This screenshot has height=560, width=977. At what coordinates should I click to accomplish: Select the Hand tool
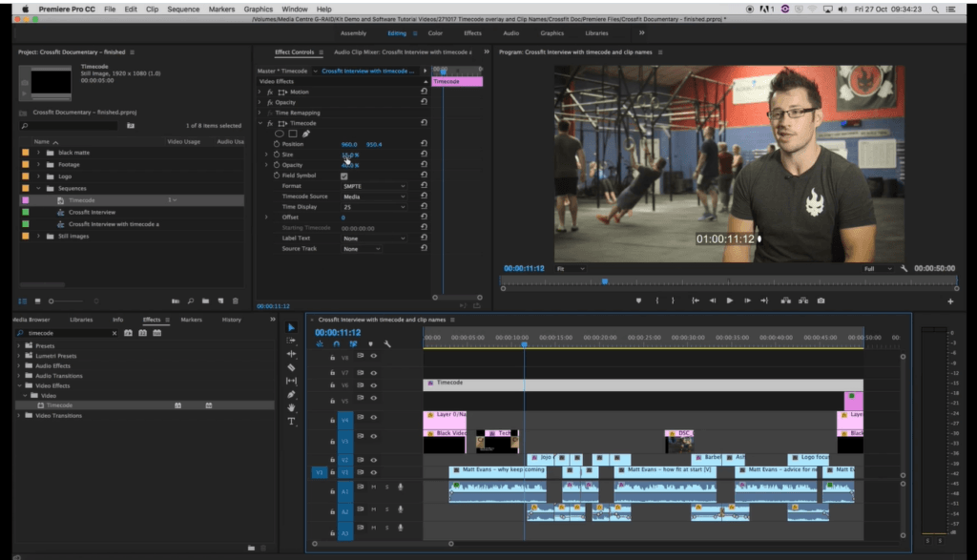pyautogui.click(x=291, y=407)
